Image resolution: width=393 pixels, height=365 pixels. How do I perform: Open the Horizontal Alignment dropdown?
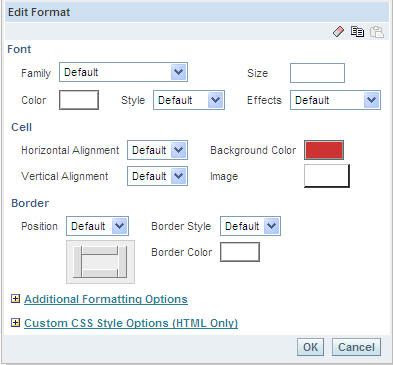[x=157, y=150]
